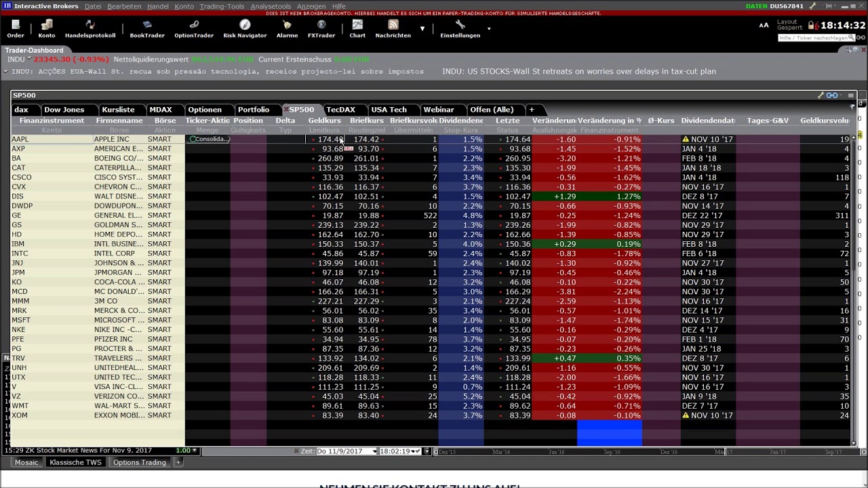Add a new watchlist tab with plus
Screen dimensions: 868x488
532,110
